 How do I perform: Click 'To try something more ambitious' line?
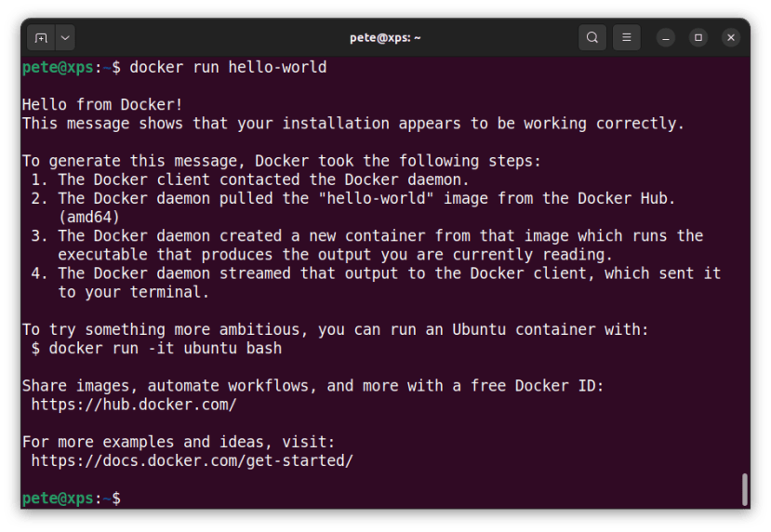336,329
